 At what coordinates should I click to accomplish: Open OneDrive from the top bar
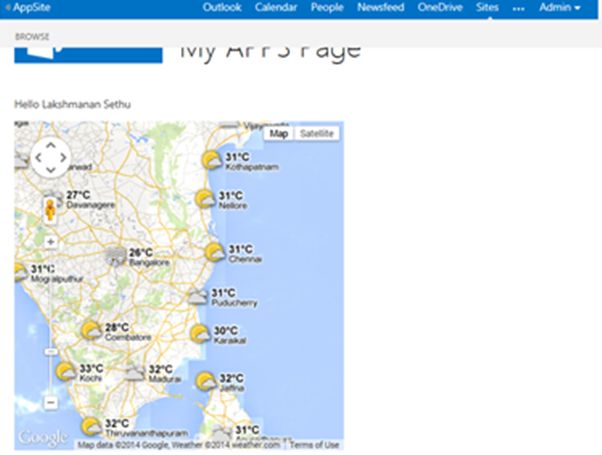click(440, 7)
